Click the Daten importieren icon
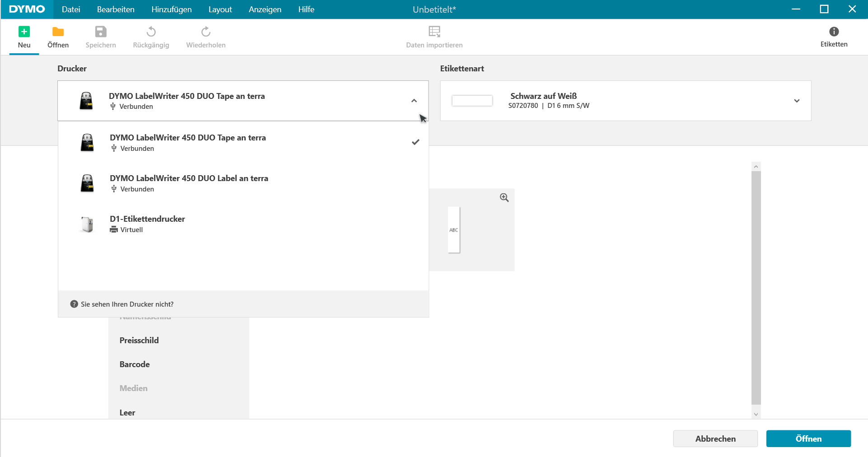868x457 pixels. coord(434,36)
